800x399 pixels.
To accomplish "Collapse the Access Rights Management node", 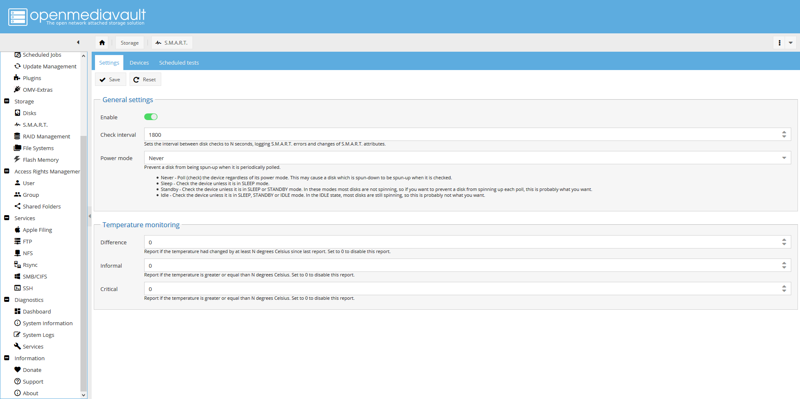I will (x=7, y=171).
